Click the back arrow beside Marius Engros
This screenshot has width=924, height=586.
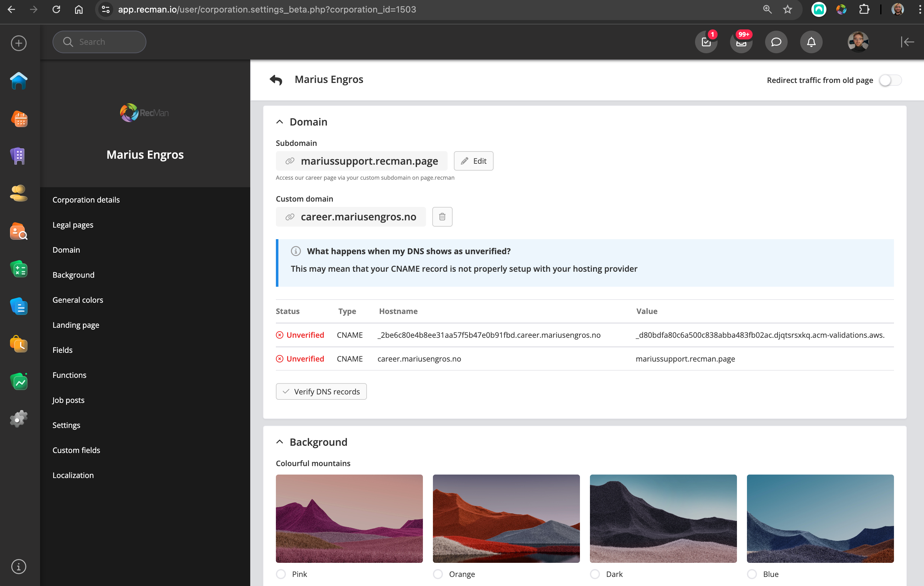click(276, 80)
